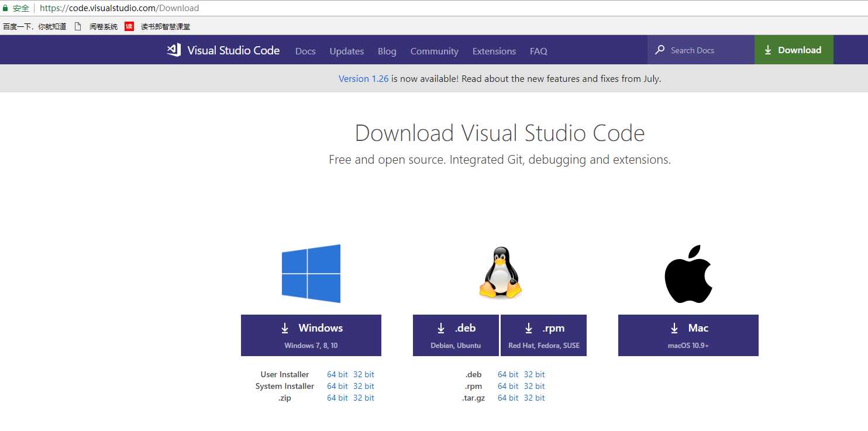Click User Installer 32 bit link

coord(364,374)
